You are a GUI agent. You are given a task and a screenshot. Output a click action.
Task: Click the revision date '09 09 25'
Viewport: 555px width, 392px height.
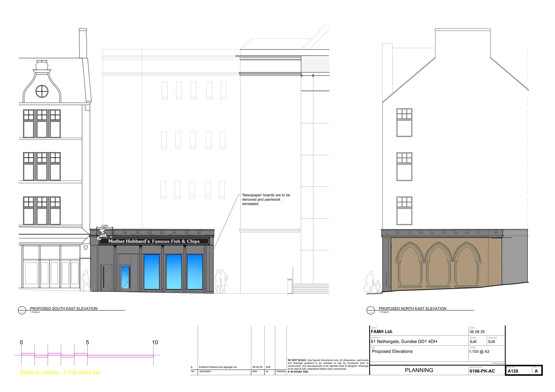(257, 367)
